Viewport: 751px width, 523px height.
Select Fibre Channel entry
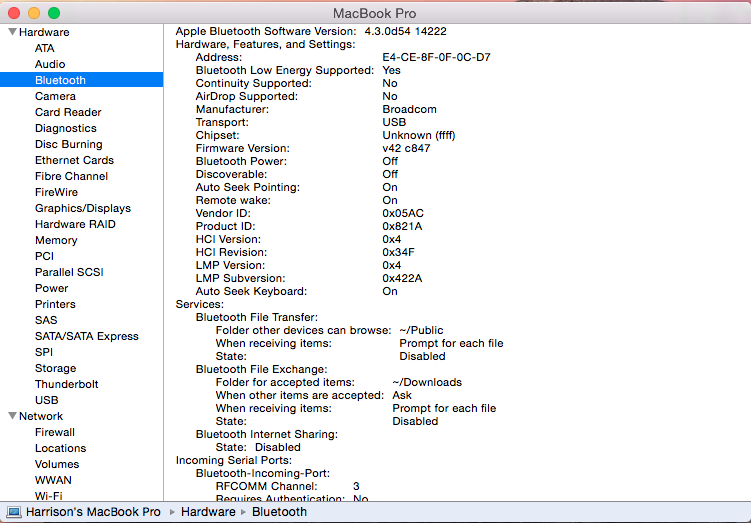[71, 176]
